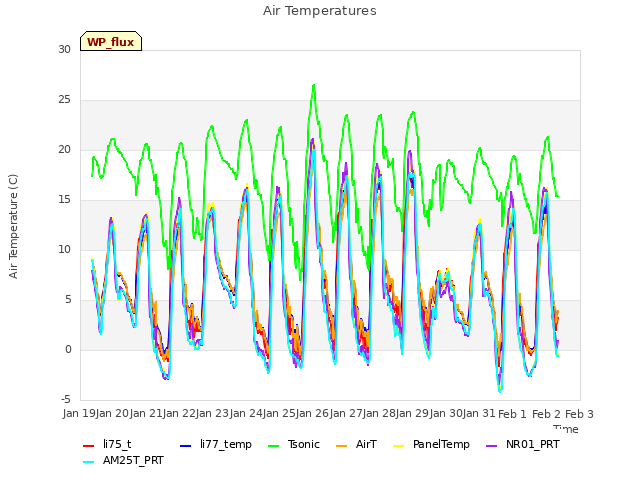Click the Feb 1 x-axis label
Image resolution: width=640 pixels, height=480 pixels.
(513, 414)
